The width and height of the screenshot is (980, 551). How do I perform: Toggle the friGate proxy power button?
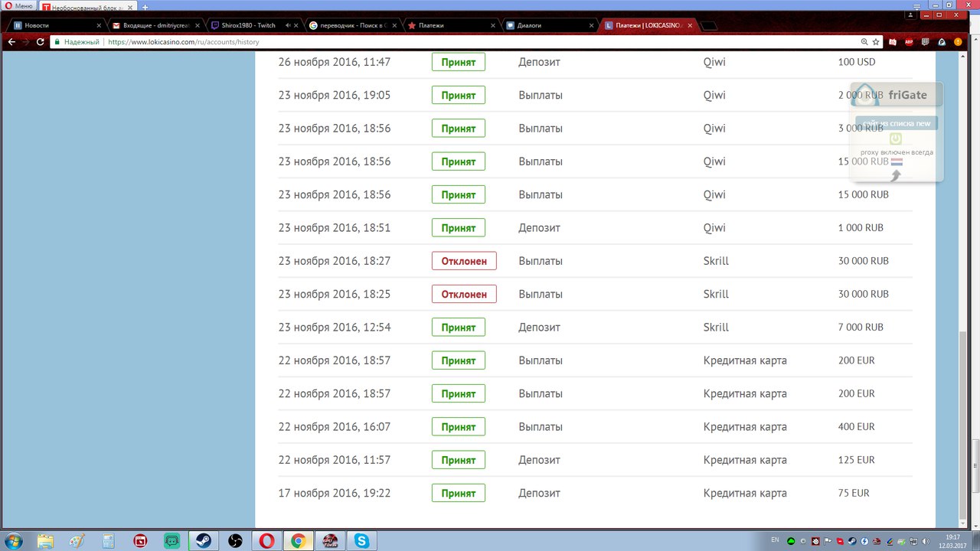tap(895, 139)
